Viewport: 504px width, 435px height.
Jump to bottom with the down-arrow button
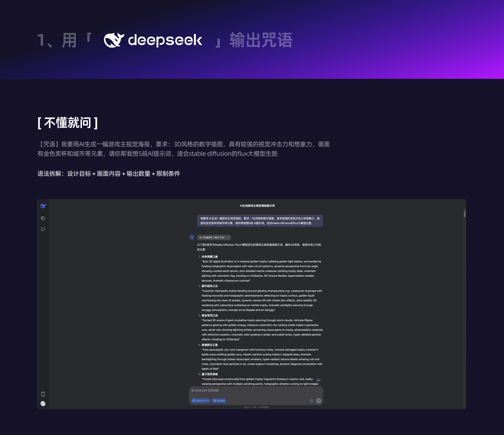pos(318,380)
